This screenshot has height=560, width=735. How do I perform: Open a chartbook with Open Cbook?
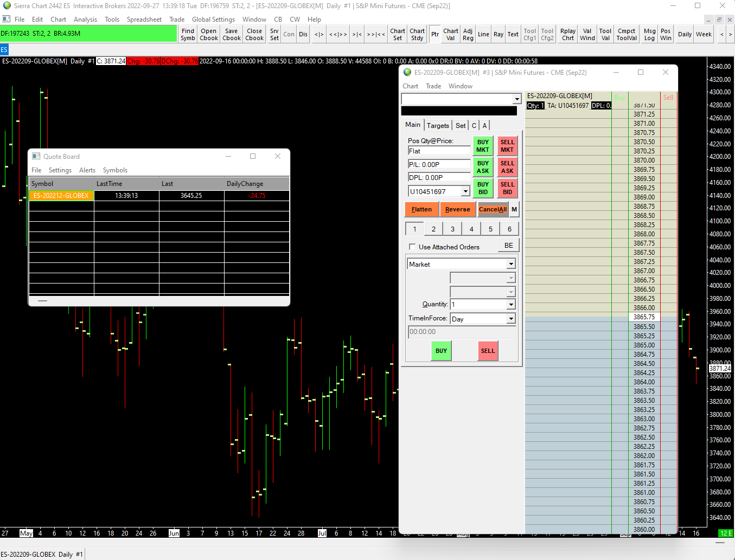click(x=209, y=34)
